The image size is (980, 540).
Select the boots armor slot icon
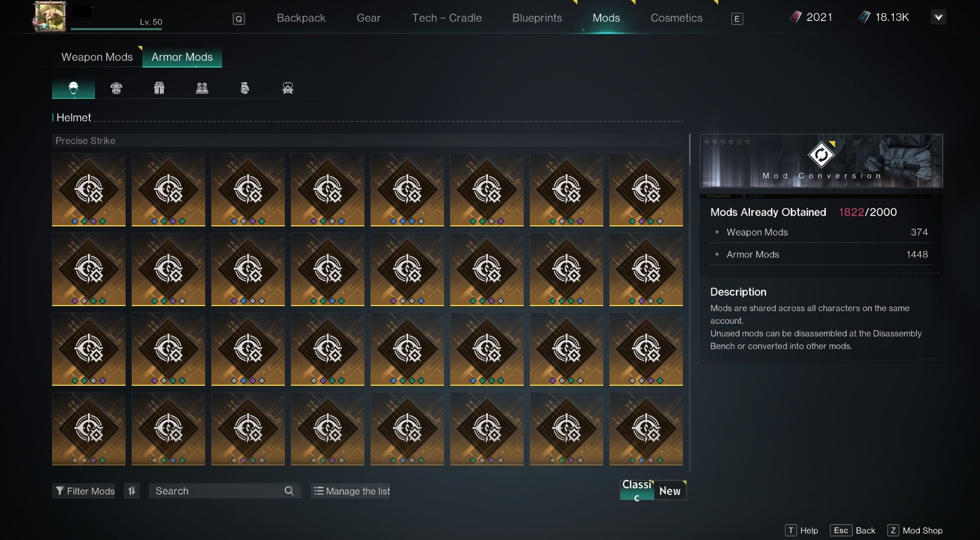click(202, 88)
